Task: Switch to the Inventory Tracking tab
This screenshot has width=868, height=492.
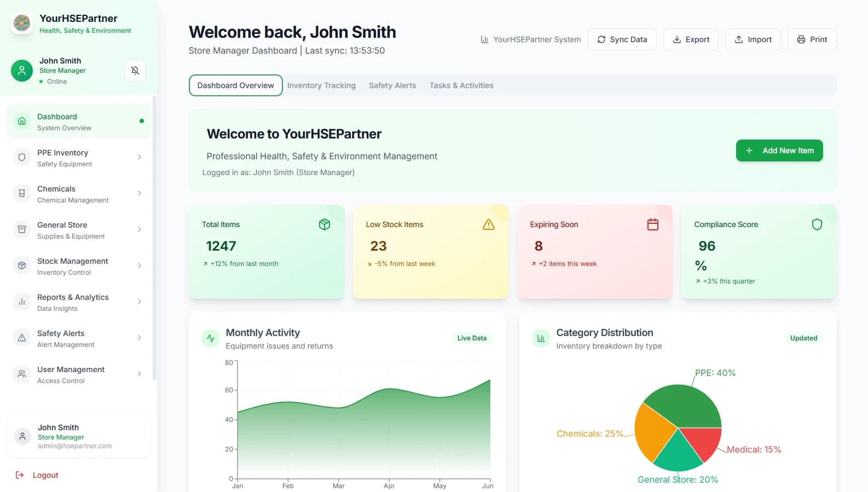Action: point(321,85)
